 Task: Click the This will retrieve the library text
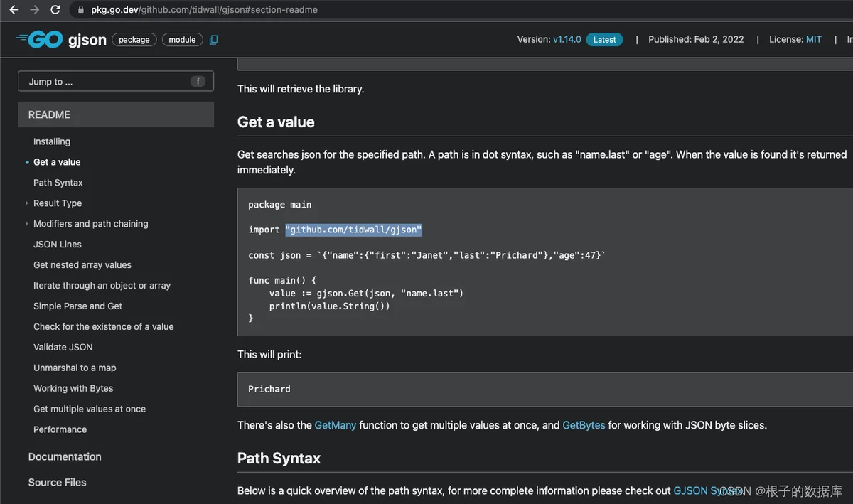coord(301,89)
